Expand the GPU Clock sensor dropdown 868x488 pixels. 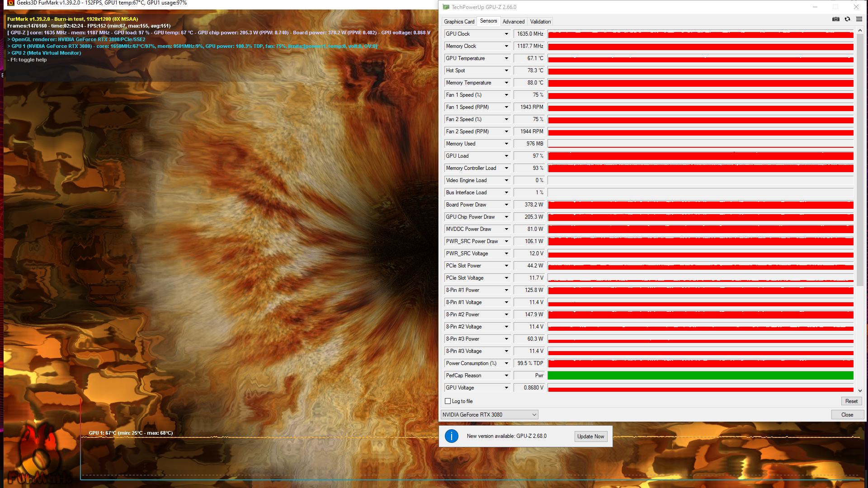[x=506, y=34]
